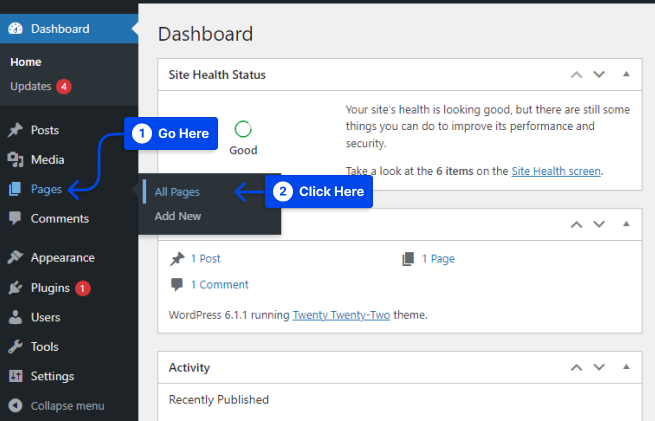Click the Posts pushpin icon
655x421 pixels.
pos(15,130)
